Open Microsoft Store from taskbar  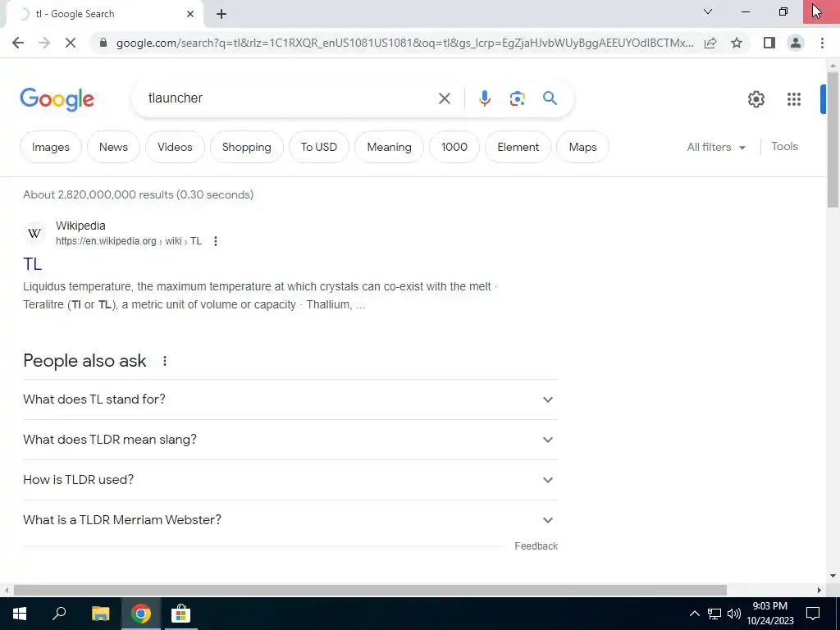click(x=180, y=614)
